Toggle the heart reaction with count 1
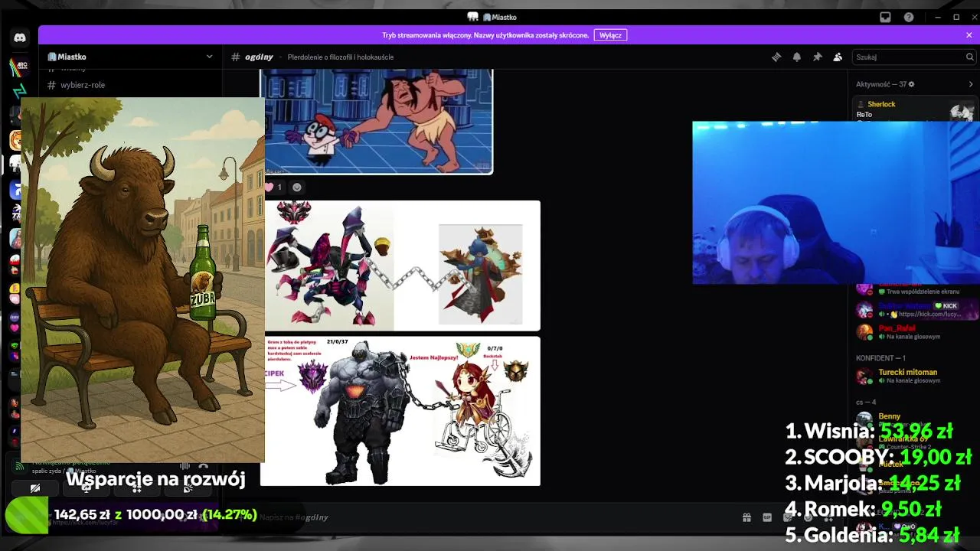980x551 pixels. click(x=274, y=187)
